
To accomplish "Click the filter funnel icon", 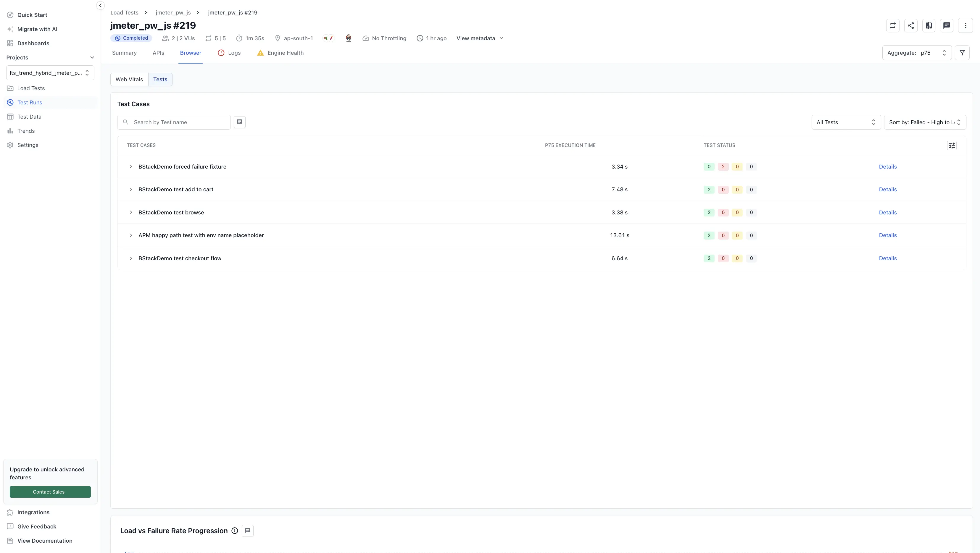I will [962, 53].
